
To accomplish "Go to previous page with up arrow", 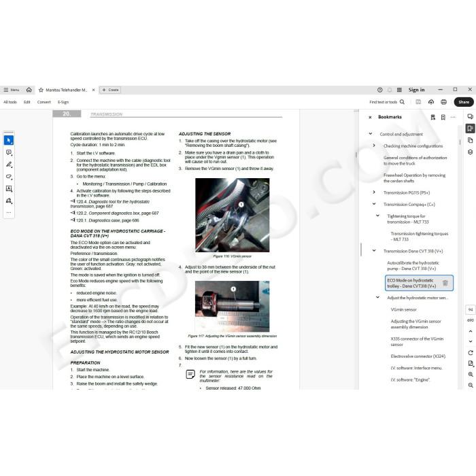I will click(x=471, y=331).
